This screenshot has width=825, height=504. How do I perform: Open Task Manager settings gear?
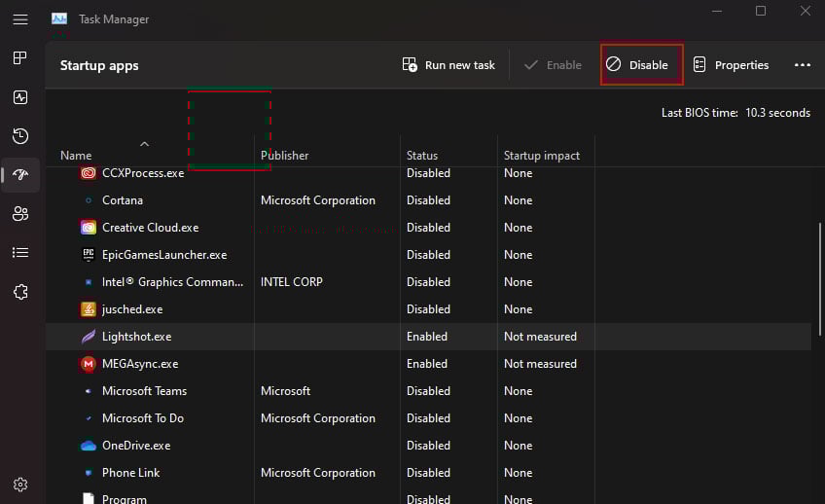20,485
